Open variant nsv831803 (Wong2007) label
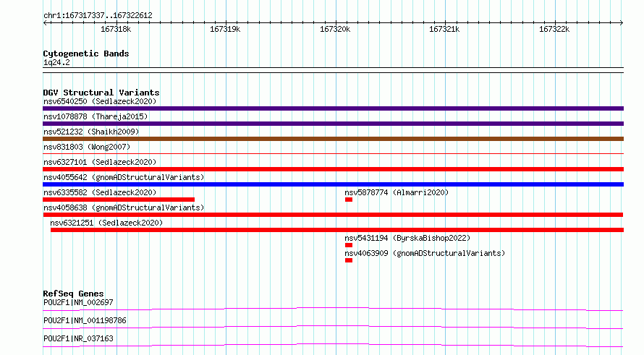The width and height of the screenshot is (644, 355). coord(87,147)
